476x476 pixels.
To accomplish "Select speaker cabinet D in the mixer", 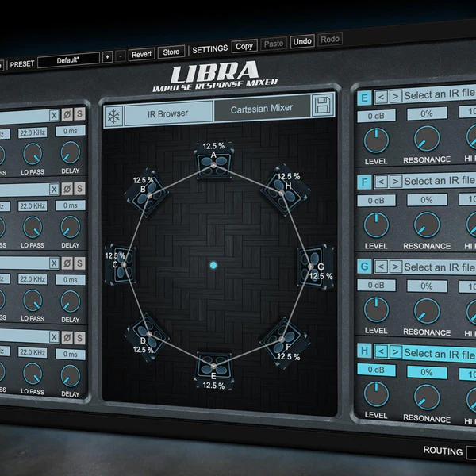I will click(x=146, y=337).
